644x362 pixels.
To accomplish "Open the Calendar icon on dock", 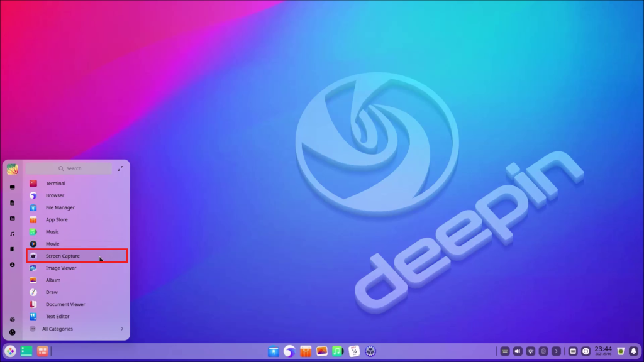I will click(354, 351).
